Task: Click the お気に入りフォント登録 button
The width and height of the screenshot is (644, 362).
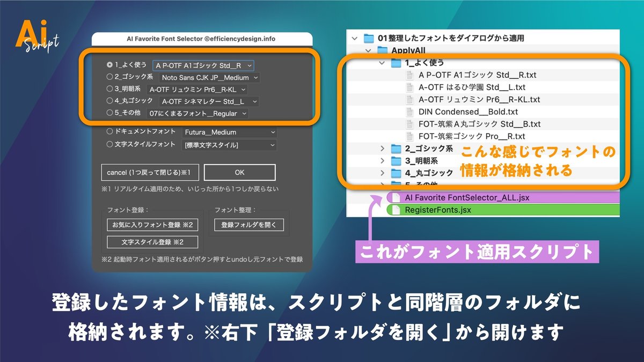Action: coord(152,225)
